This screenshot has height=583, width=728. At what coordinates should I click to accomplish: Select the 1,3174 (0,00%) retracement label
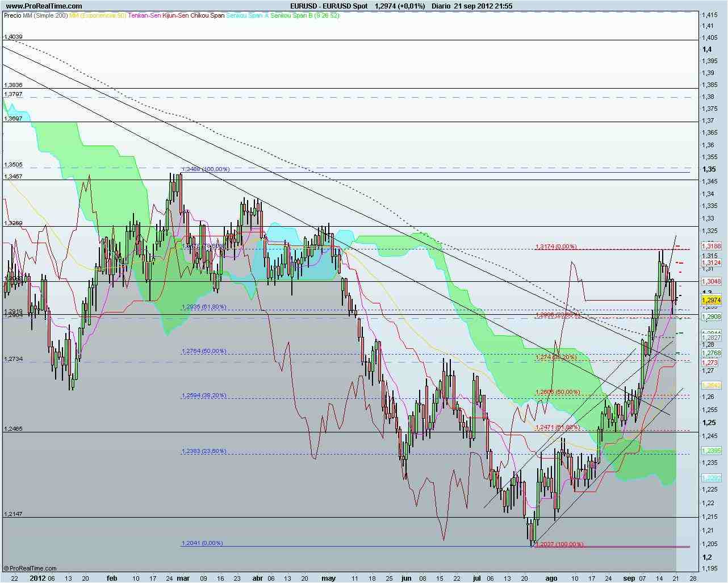pyautogui.click(x=555, y=247)
